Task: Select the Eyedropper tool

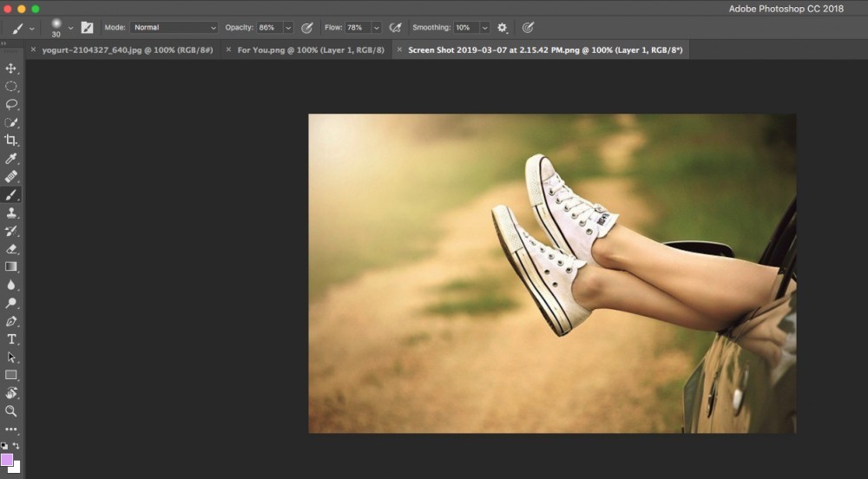Action: (11, 159)
